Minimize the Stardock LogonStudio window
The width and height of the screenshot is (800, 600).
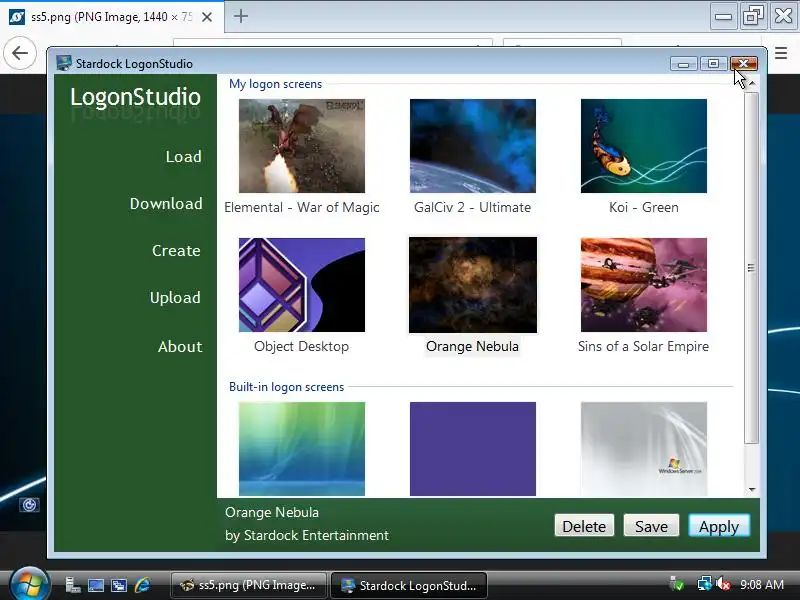[x=684, y=63]
